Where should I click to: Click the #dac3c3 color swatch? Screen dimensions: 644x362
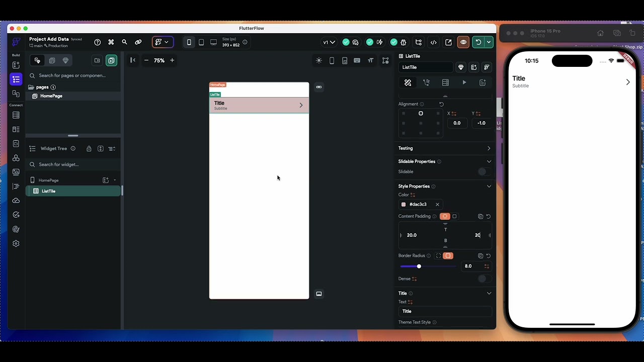(x=404, y=205)
